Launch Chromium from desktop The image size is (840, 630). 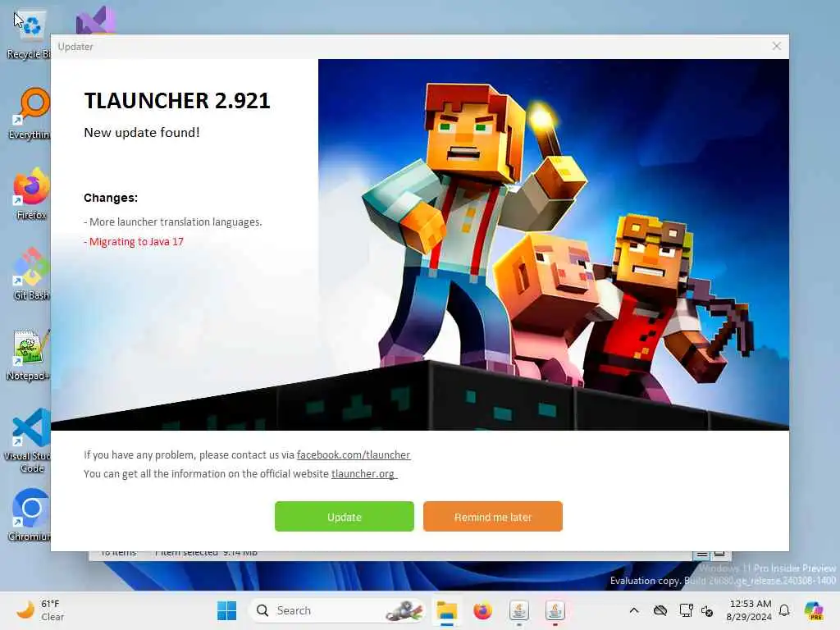tap(30, 515)
